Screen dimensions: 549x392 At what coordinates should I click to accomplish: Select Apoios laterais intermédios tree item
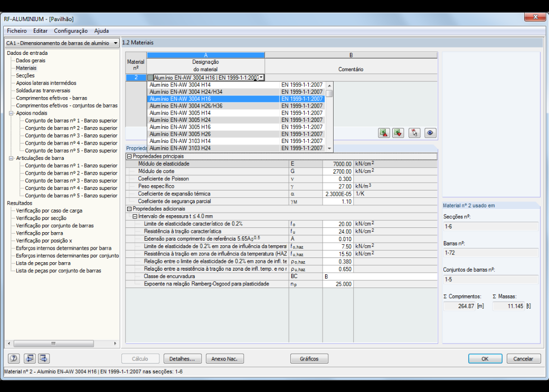coord(46,83)
